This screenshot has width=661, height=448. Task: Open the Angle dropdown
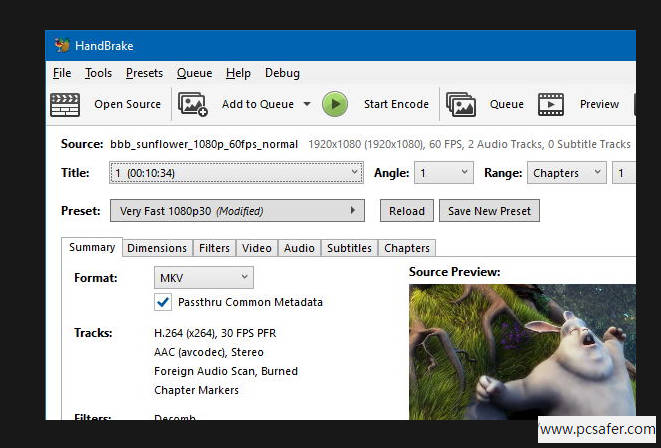pyautogui.click(x=444, y=173)
